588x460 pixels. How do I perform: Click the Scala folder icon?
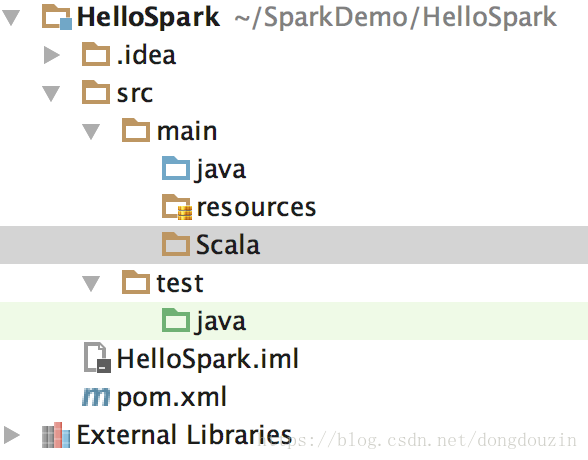(x=176, y=244)
